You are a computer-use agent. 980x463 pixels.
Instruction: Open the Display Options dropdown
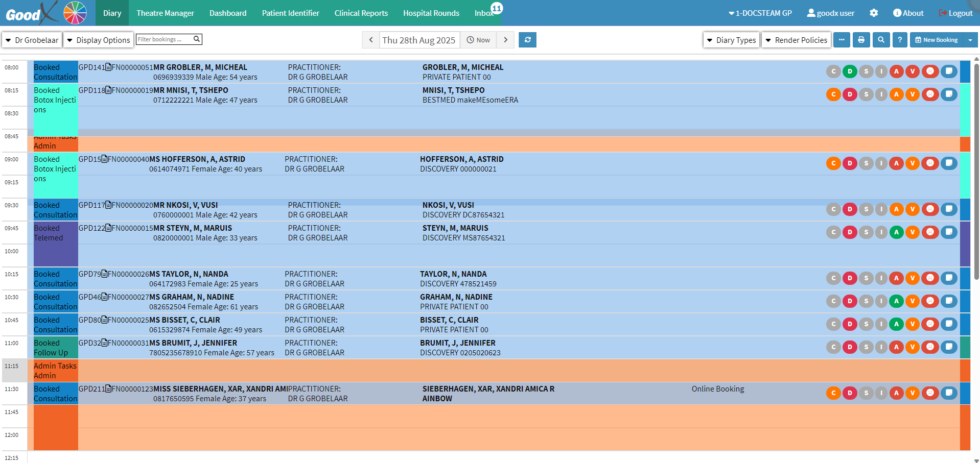pyautogui.click(x=98, y=40)
